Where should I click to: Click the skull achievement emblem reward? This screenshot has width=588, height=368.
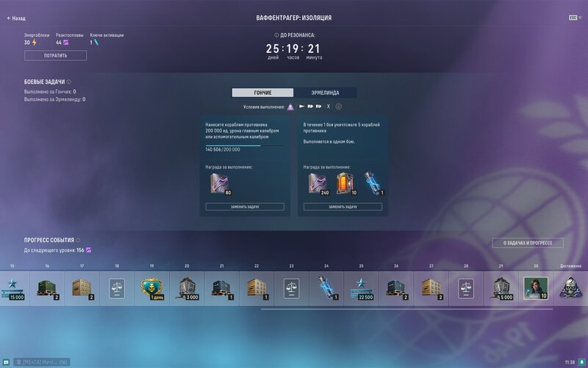[x=569, y=288]
